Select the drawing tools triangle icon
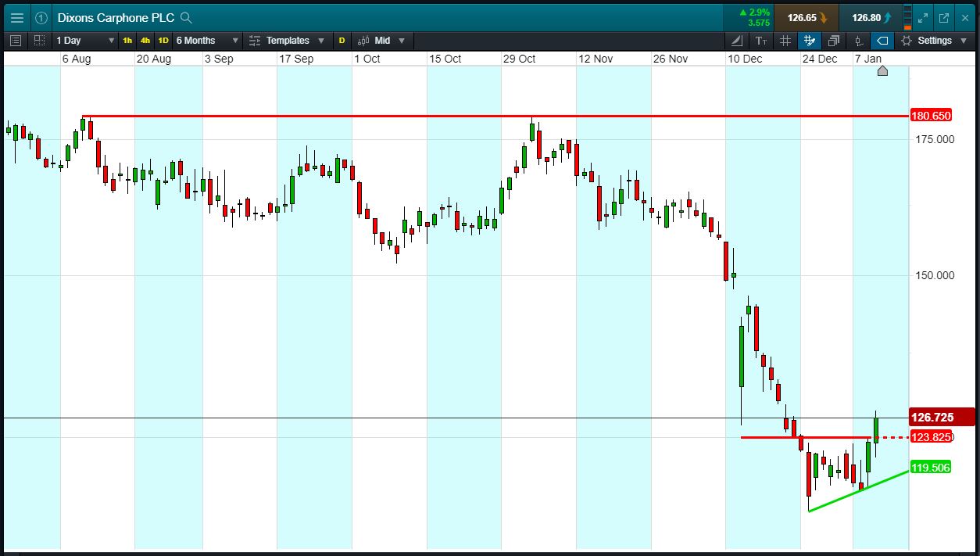Viewport: 980px width, 556px height. click(737, 41)
